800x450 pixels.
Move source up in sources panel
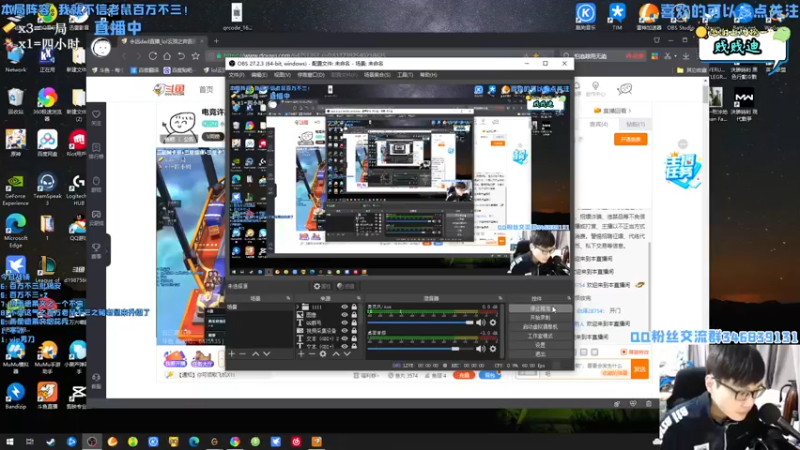click(x=336, y=354)
